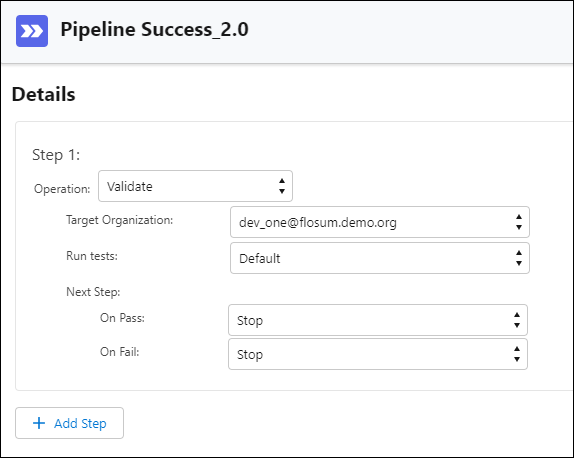Click the Details heading
Viewport: 574px width, 458px height.
(44, 94)
